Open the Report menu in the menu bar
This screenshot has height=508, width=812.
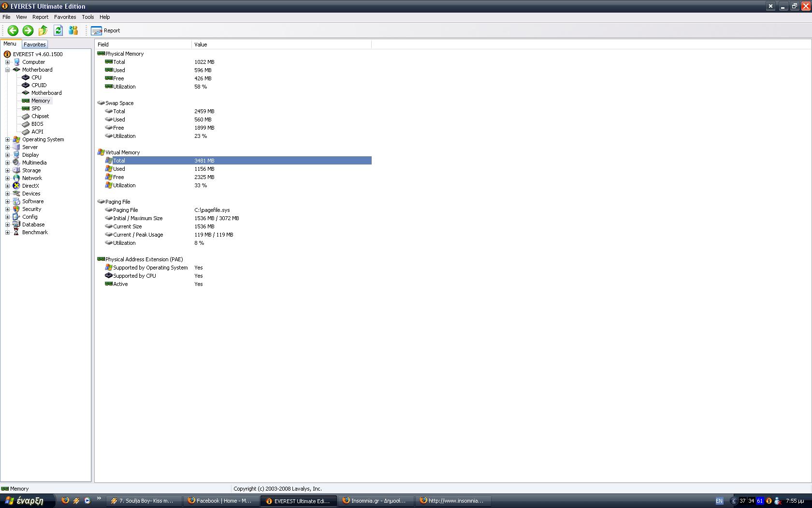pos(40,17)
